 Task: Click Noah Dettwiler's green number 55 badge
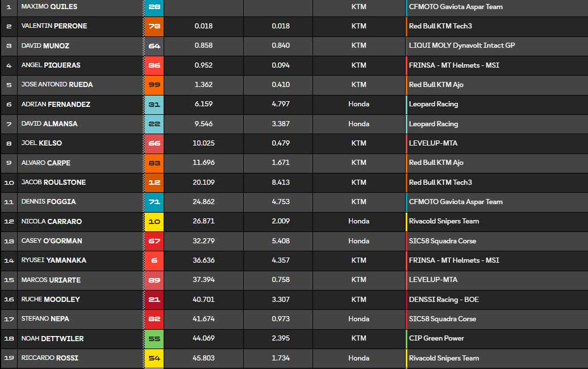pyautogui.click(x=153, y=338)
